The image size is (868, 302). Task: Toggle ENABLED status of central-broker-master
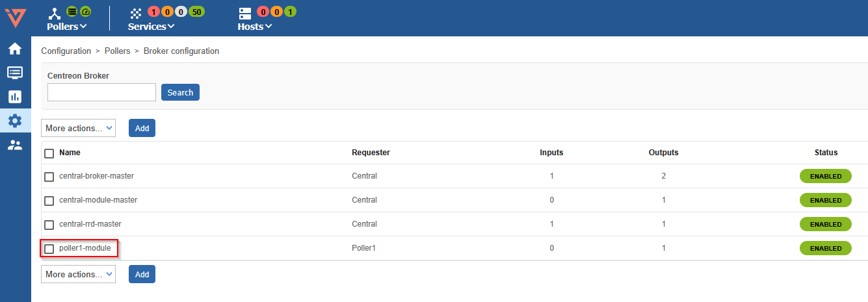(x=826, y=176)
